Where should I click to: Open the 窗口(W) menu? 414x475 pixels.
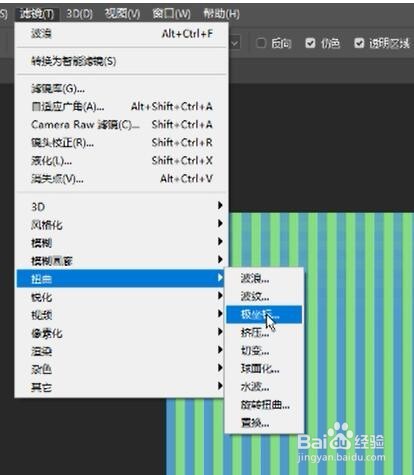click(171, 14)
